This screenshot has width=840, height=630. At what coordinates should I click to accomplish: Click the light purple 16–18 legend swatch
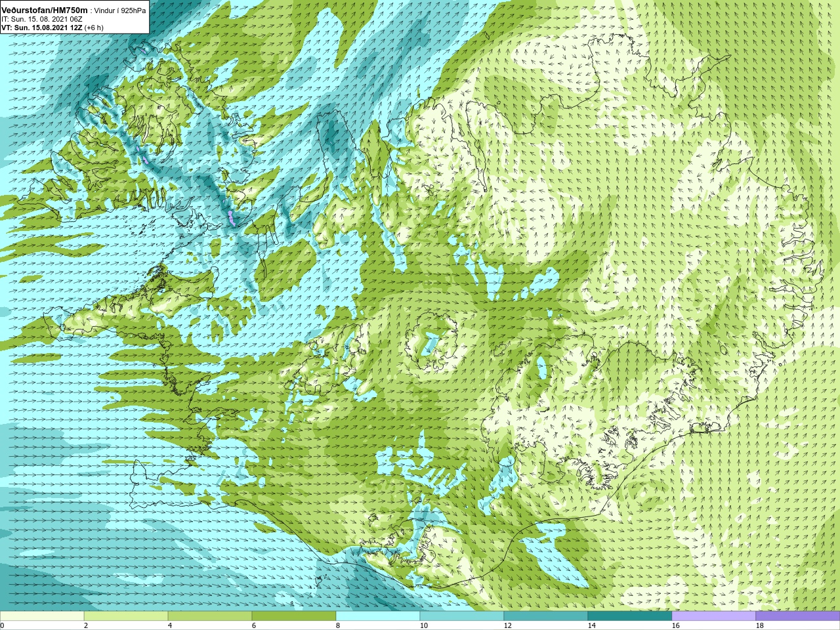click(x=714, y=616)
